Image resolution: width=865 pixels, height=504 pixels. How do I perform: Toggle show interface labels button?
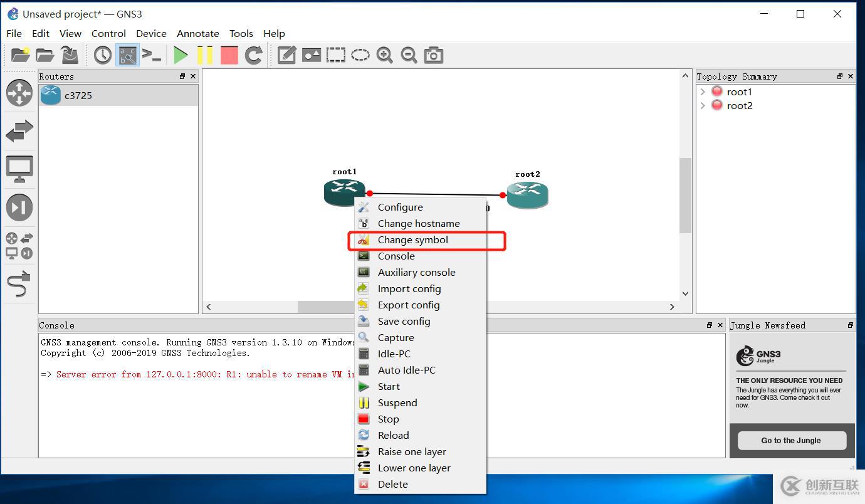127,55
